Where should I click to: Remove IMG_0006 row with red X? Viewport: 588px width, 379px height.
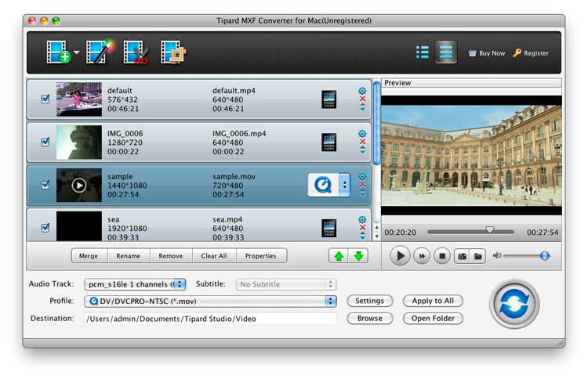point(362,142)
